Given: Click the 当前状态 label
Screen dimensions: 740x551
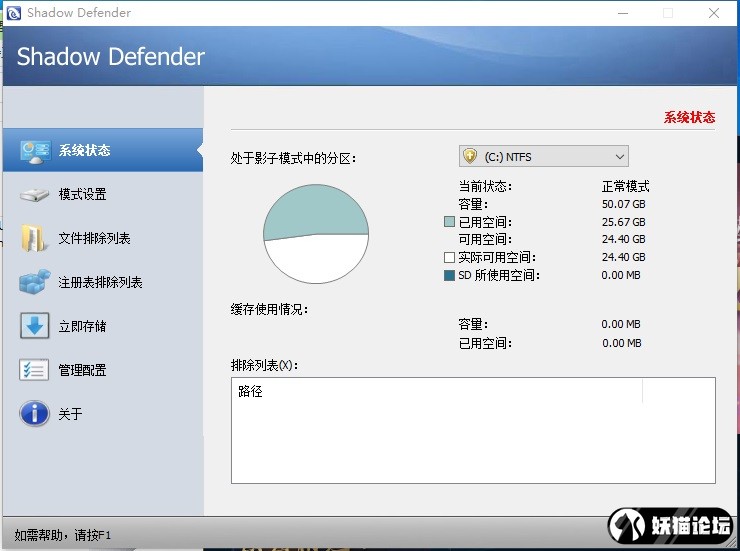Looking at the screenshot, I should (x=485, y=186).
